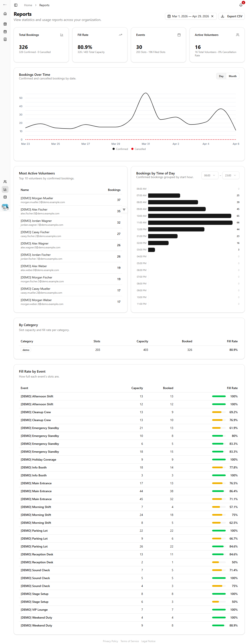The width and height of the screenshot is (246, 644).
Task: Select Info Booth event with capacity 18
Action: [x=129, y=467]
